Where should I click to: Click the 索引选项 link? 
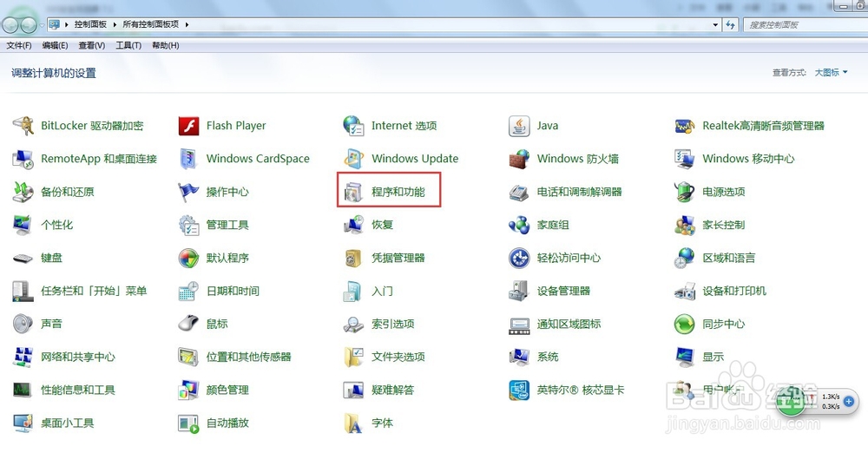coord(392,324)
